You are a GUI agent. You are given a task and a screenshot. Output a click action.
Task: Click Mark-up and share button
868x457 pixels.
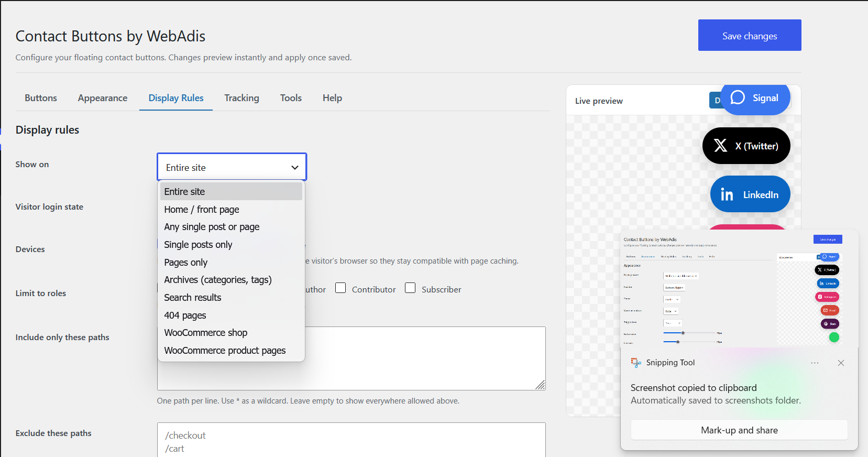click(x=739, y=430)
